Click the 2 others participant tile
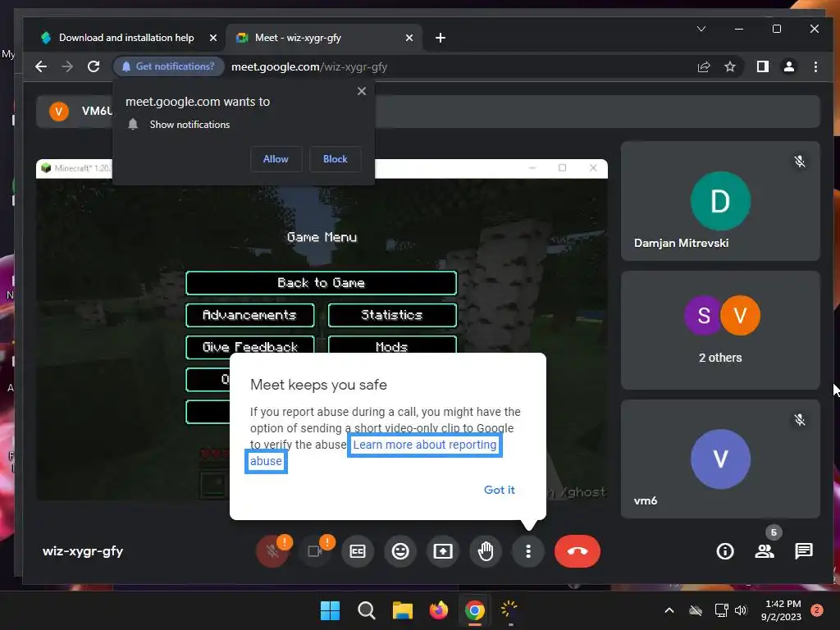The image size is (840, 630). click(x=720, y=330)
